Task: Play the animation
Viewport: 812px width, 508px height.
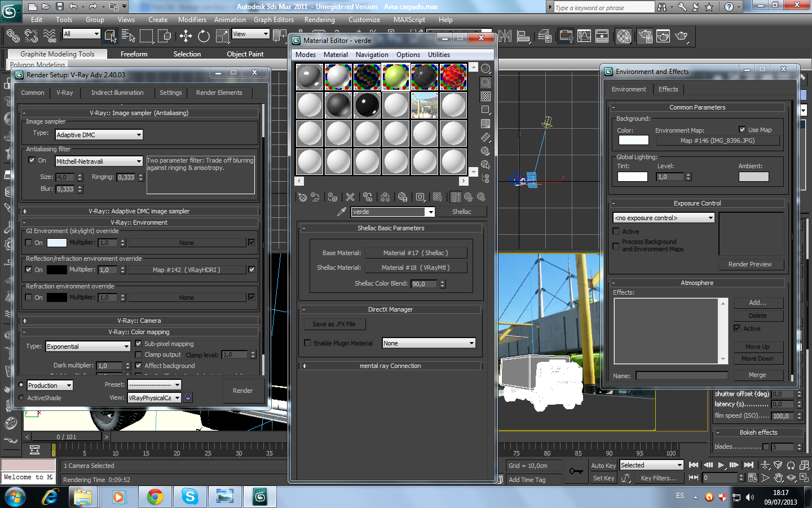Action: pos(721,465)
